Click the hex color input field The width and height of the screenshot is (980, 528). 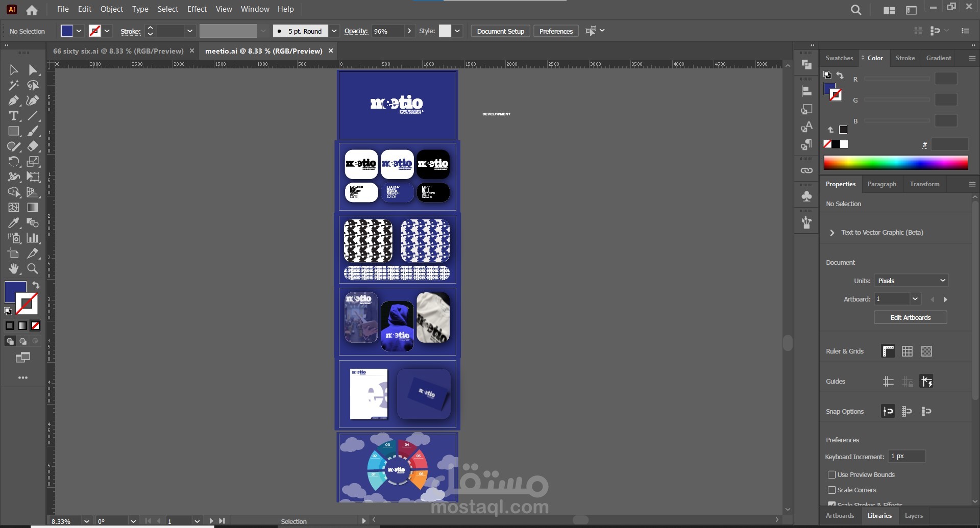pos(949,144)
